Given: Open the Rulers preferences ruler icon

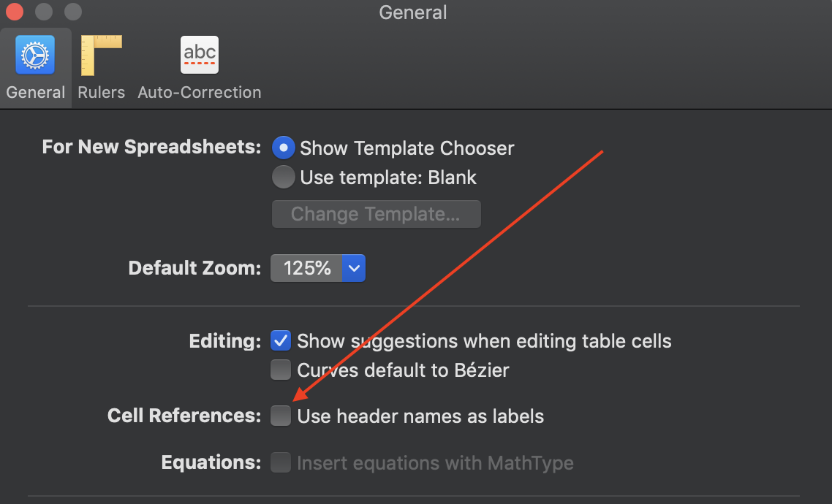Looking at the screenshot, I should click(x=101, y=56).
